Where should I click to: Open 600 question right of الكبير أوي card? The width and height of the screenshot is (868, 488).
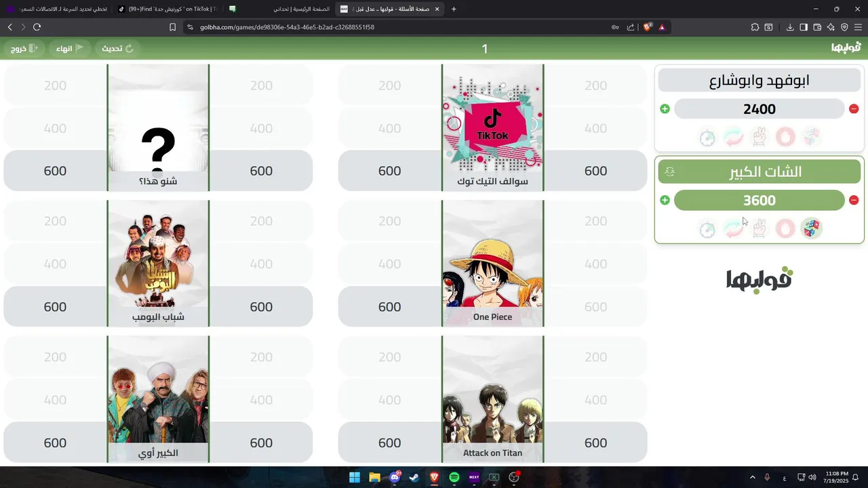click(261, 442)
